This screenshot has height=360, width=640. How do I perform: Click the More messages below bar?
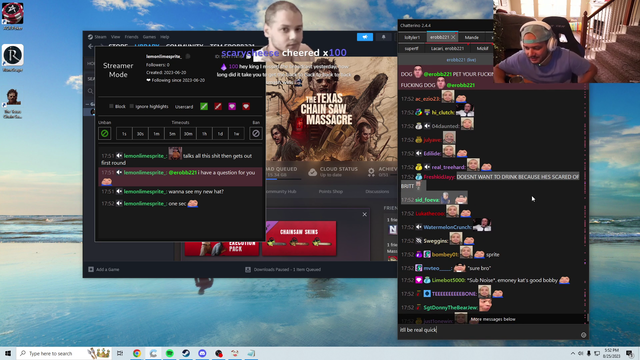coord(493,319)
